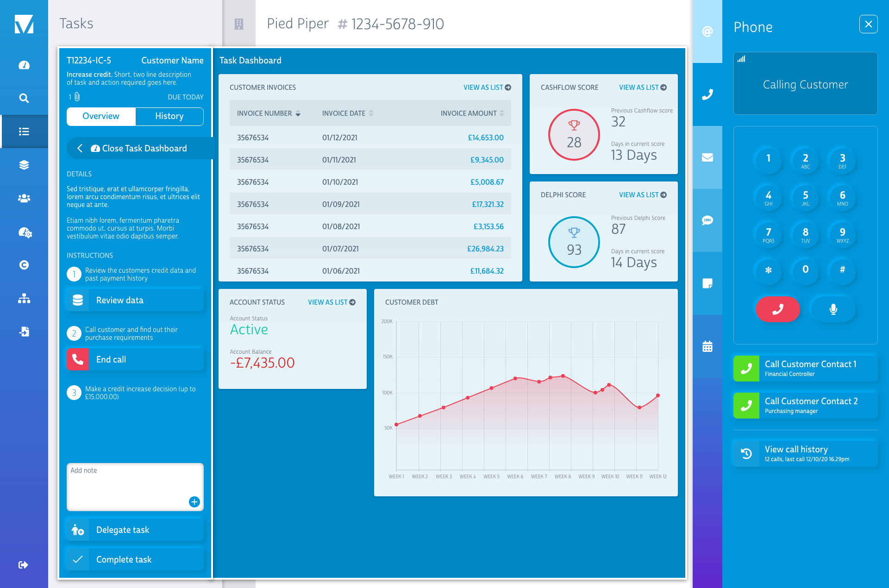Click the attachment paperclip icon on task
Screen dimensions: 889x588
click(77, 97)
